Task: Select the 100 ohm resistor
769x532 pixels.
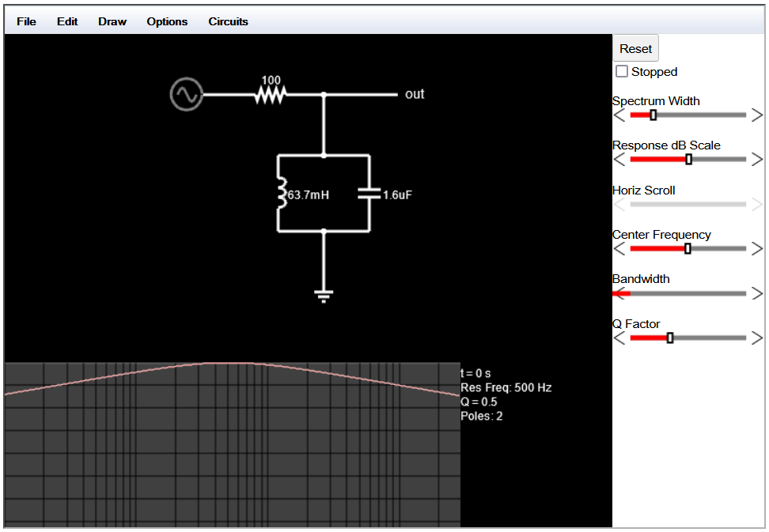Action: [x=271, y=95]
